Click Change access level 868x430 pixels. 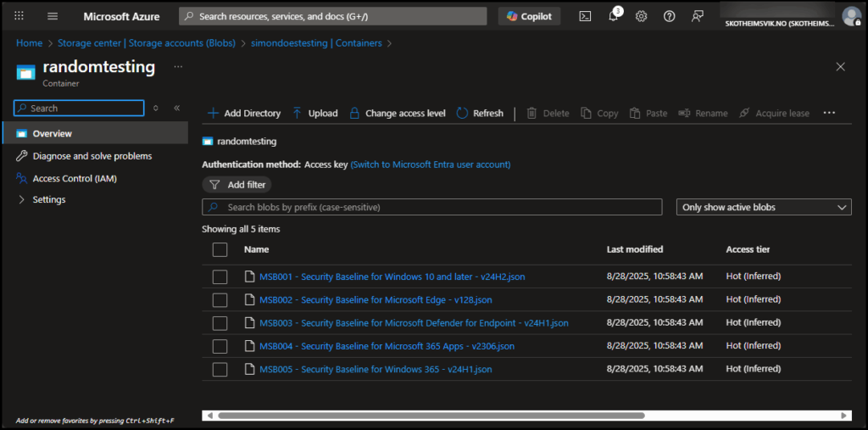[x=398, y=113]
